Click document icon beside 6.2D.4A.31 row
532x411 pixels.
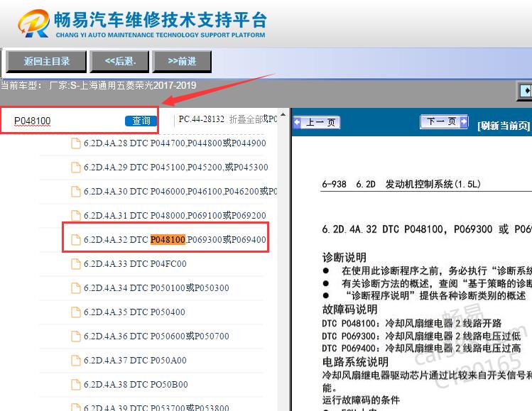76,215
